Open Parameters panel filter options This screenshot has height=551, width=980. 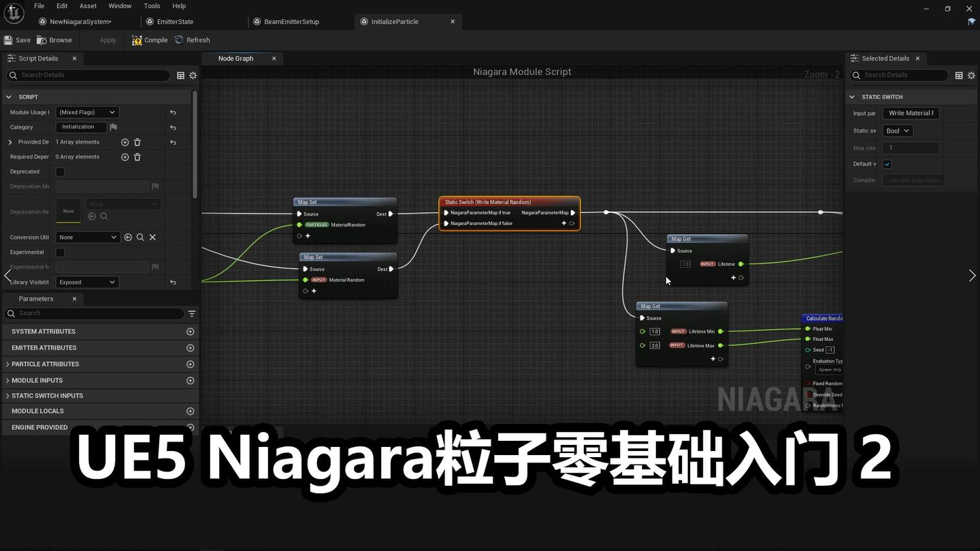192,314
